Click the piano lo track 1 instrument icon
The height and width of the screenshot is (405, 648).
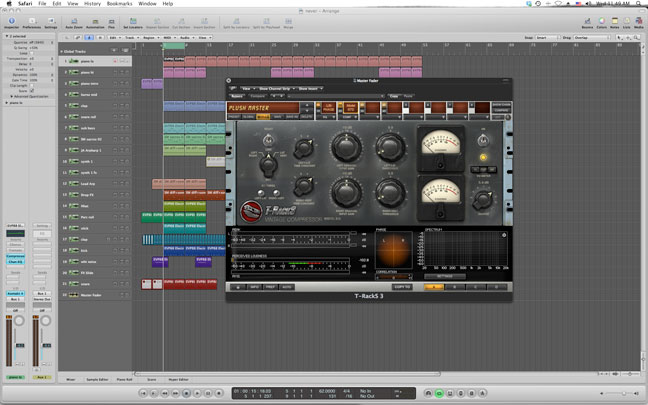(x=74, y=61)
